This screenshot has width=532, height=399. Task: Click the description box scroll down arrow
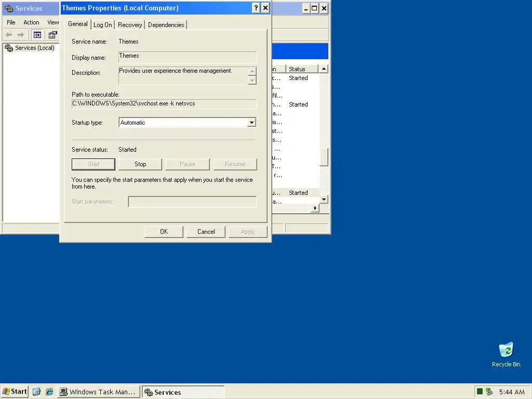(x=252, y=80)
